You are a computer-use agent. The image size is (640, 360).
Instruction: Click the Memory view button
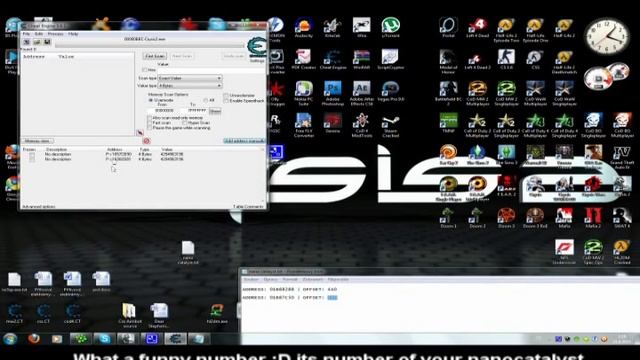point(38,141)
